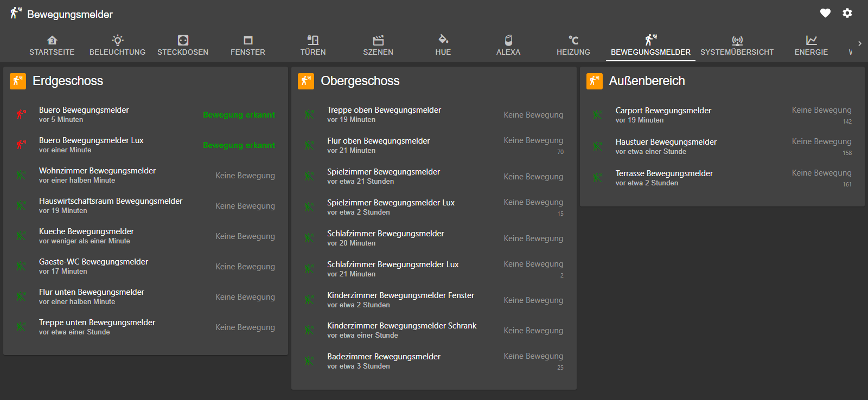Screen dimensions: 868x400
Task: Click Wohnzimmer Bewegungsmelder green icon
Action: [21, 175]
